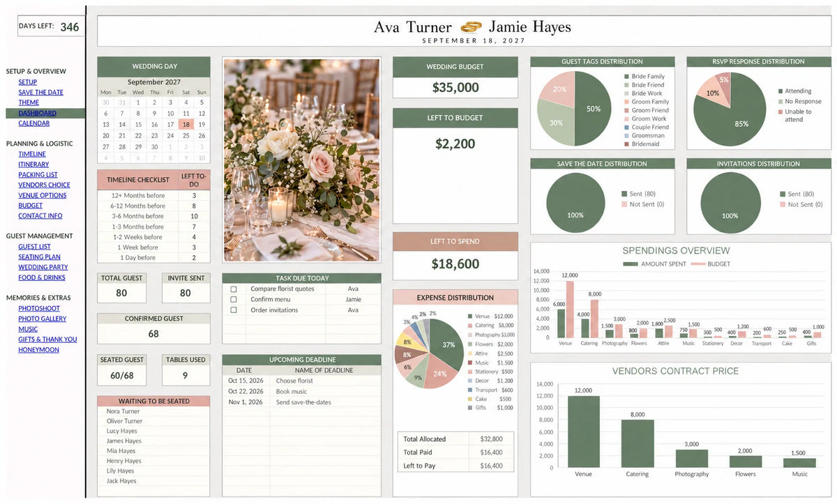Open the PHOTOSHOOT link

tap(39, 308)
